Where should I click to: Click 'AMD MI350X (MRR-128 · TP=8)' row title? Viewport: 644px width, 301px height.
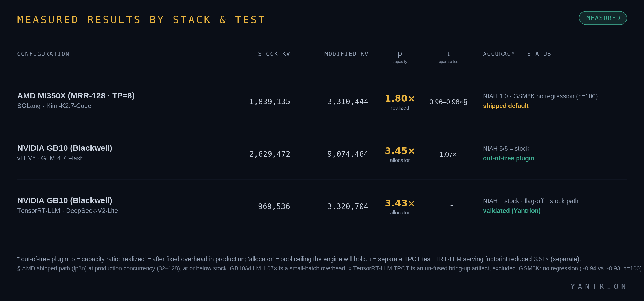[76, 96]
